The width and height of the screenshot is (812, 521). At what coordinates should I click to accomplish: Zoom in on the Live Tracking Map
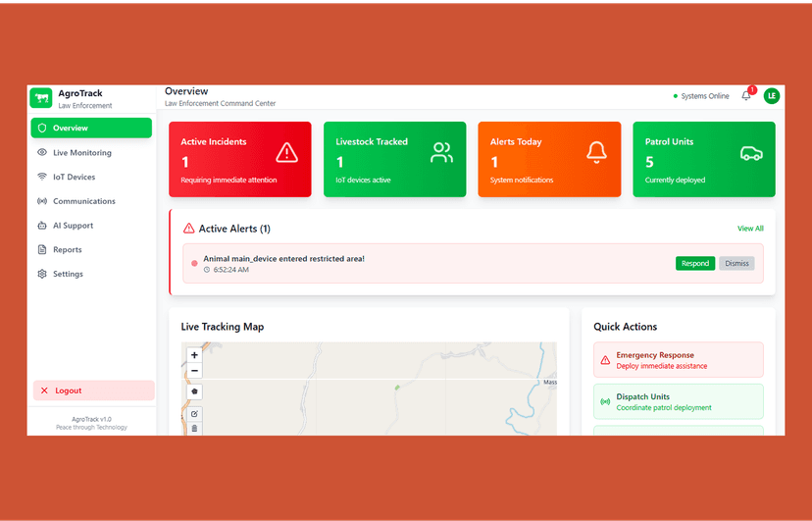click(x=194, y=355)
